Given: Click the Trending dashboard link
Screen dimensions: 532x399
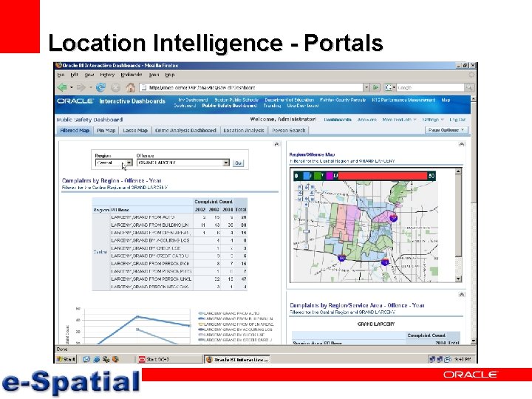Looking at the screenshot, I should click(272, 106).
